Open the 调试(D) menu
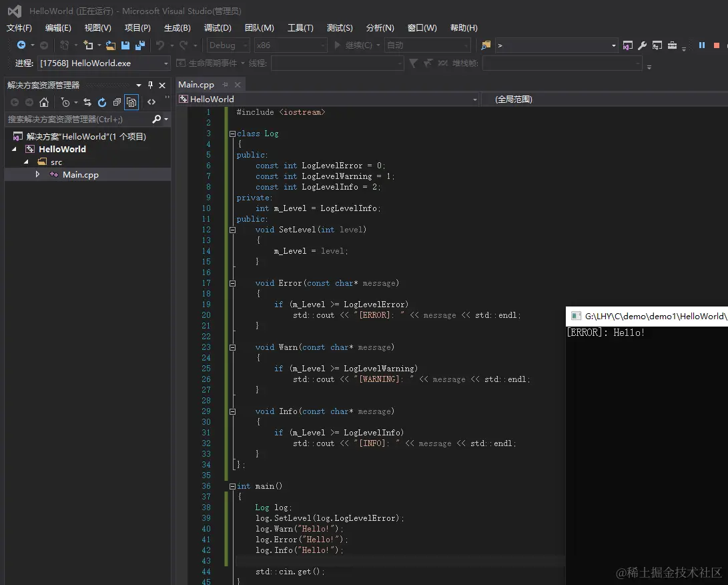 tap(218, 28)
